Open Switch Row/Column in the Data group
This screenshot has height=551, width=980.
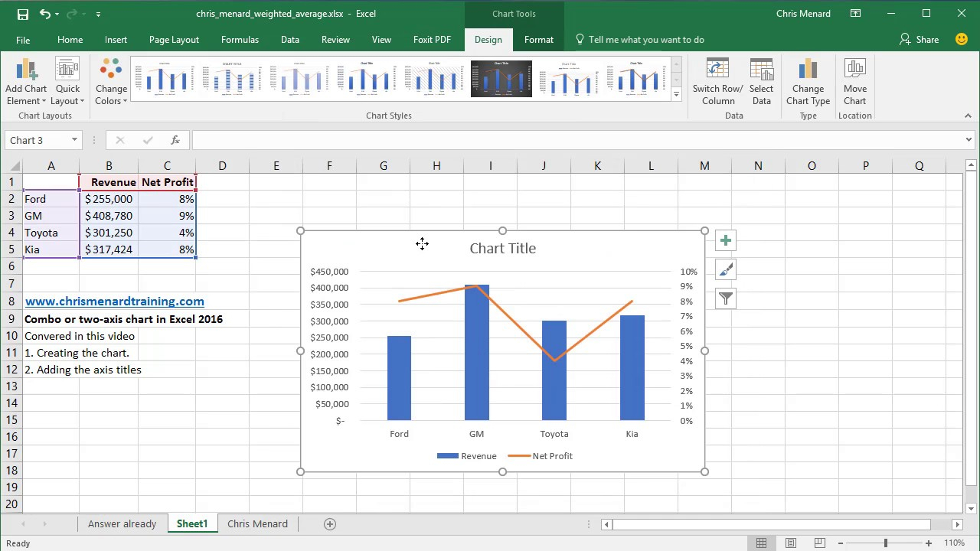tap(717, 80)
